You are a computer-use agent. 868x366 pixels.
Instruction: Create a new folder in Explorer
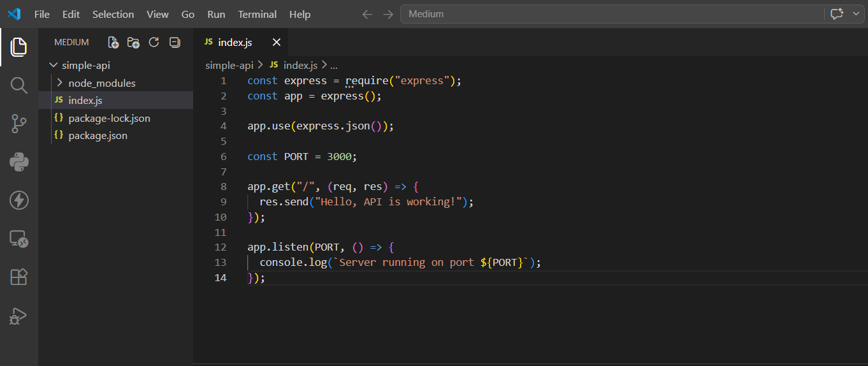[x=133, y=43]
